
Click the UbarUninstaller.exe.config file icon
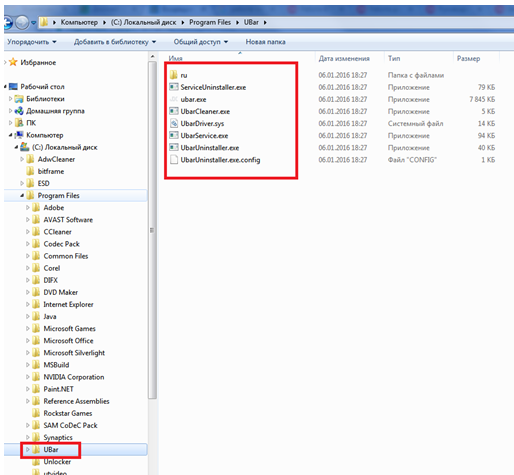(173, 160)
